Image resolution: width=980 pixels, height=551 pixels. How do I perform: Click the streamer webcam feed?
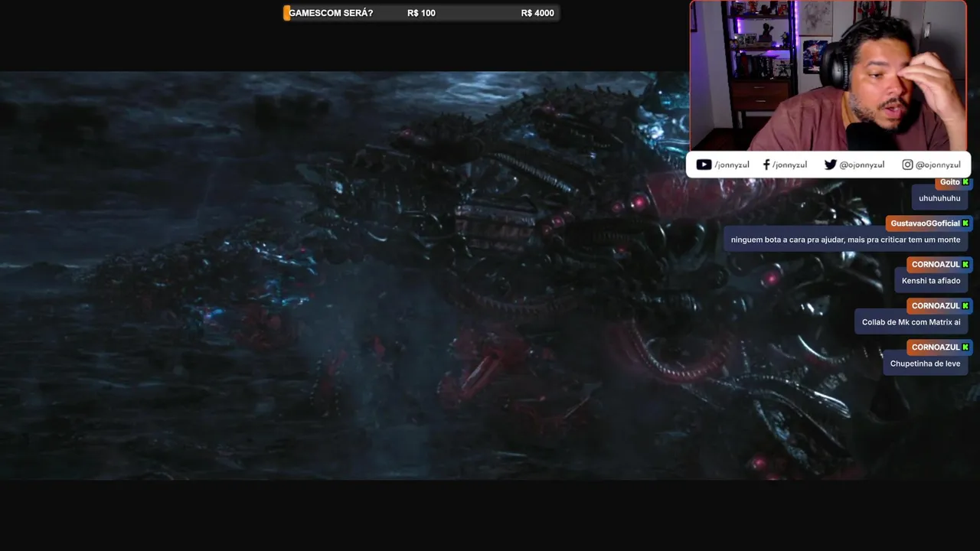click(828, 76)
